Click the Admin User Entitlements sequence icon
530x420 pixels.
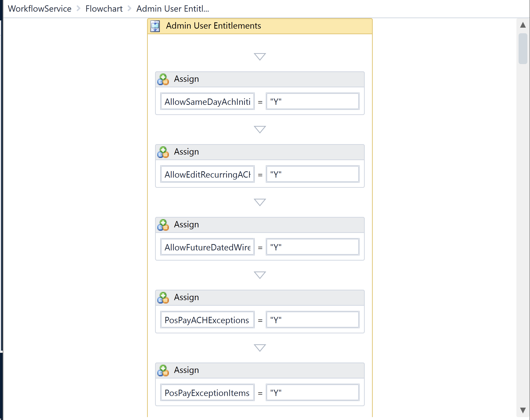coord(155,26)
